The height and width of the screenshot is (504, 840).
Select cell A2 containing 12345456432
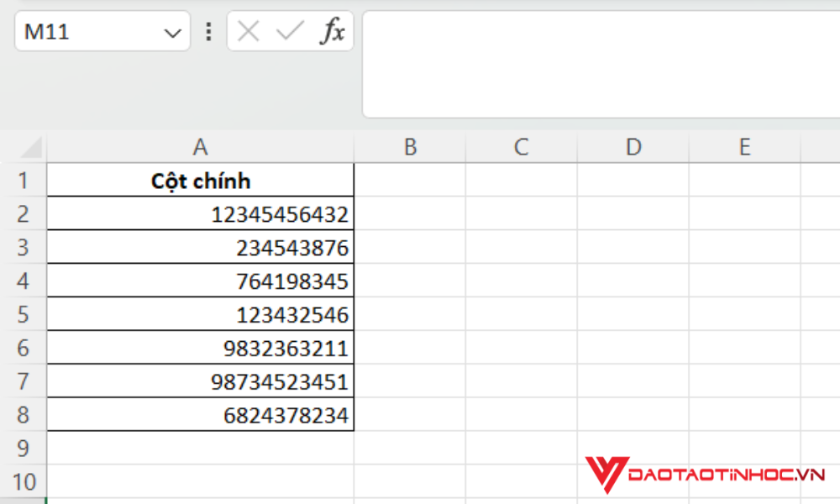pyautogui.click(x=200, y=213)
